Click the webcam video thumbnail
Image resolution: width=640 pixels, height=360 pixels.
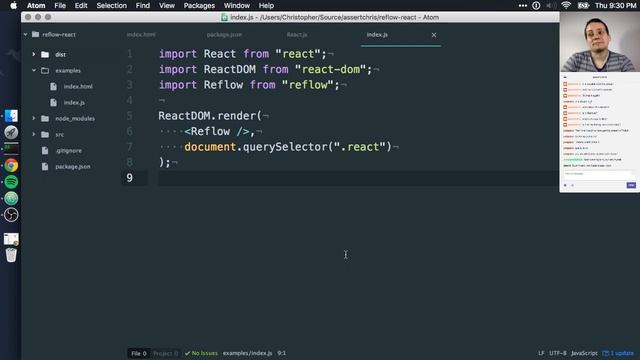click(x=600, y=41)
